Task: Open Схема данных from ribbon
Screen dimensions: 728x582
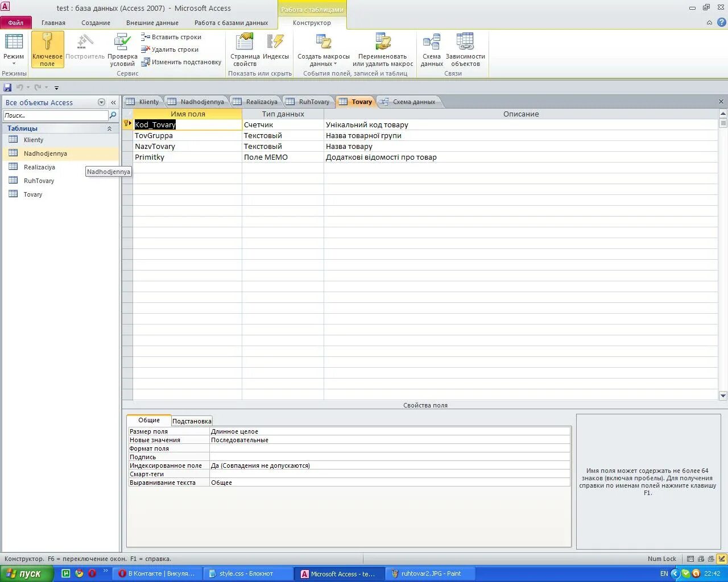Action: tap(432, 49)
